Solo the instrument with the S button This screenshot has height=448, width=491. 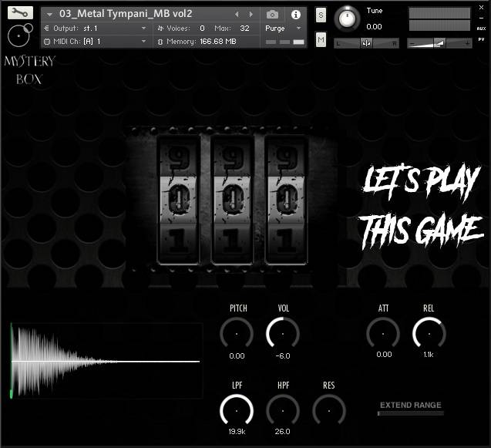click(x=321, y=16)
